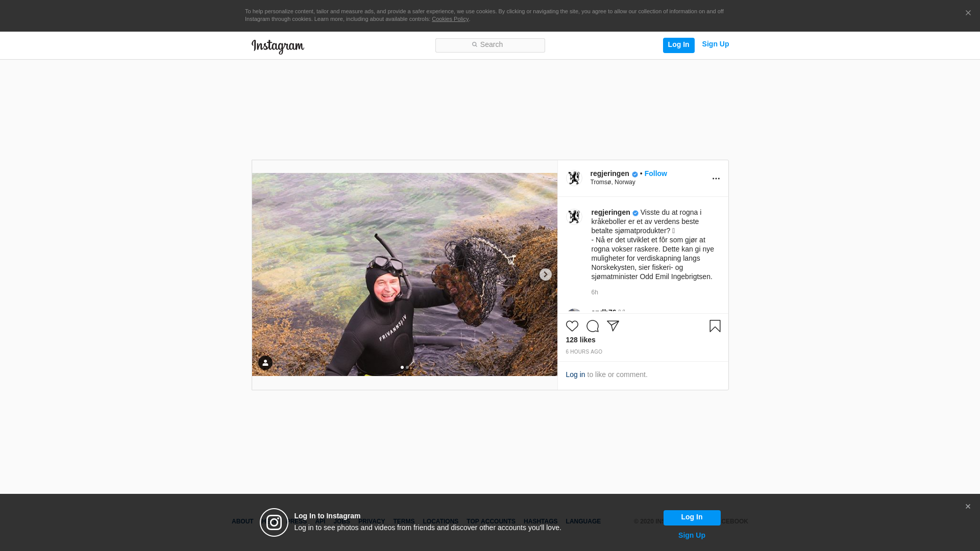The image size is (980, 551).
Task: Open the TERMS footer link
Action: (404, 521)
